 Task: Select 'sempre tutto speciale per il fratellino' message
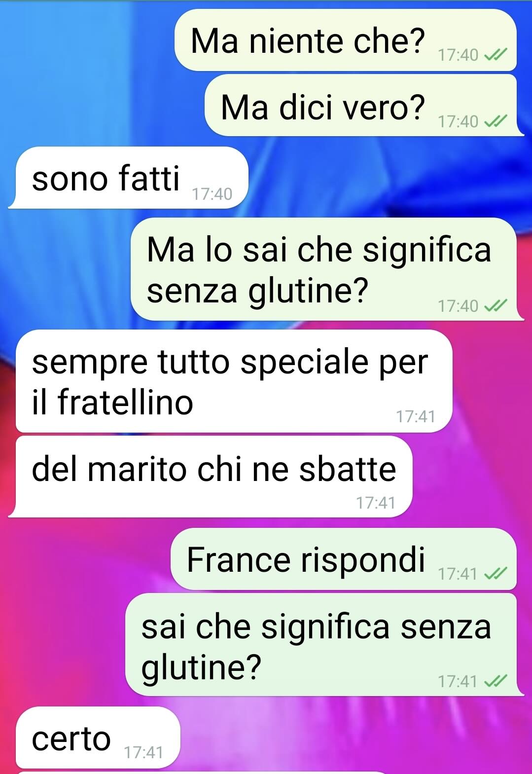coord(234,381)
